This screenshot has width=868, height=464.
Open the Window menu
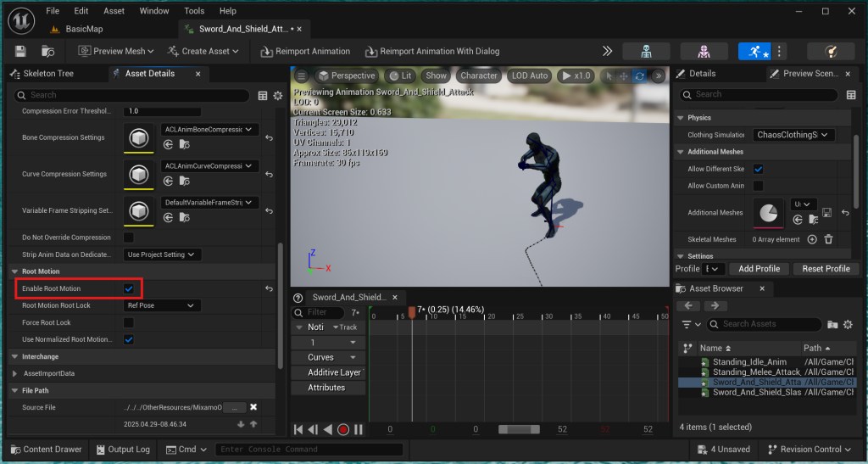(154, 10)
